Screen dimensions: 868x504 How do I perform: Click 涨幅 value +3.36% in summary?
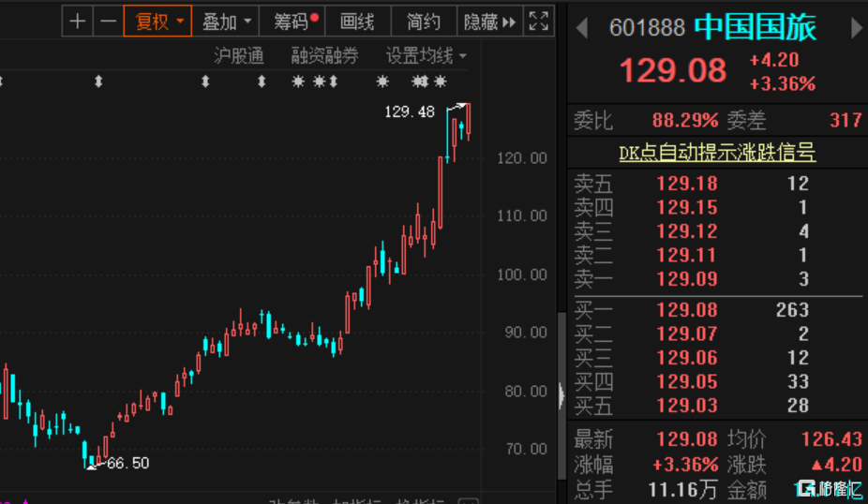coord(685,464)
